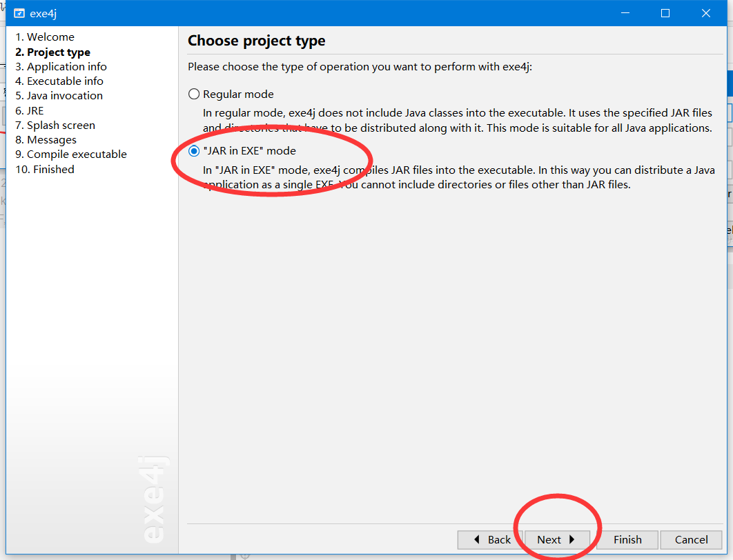Viewport: 733px width, 560px height.
Task: Click the Finish button
Action: [x=627, y=540]
